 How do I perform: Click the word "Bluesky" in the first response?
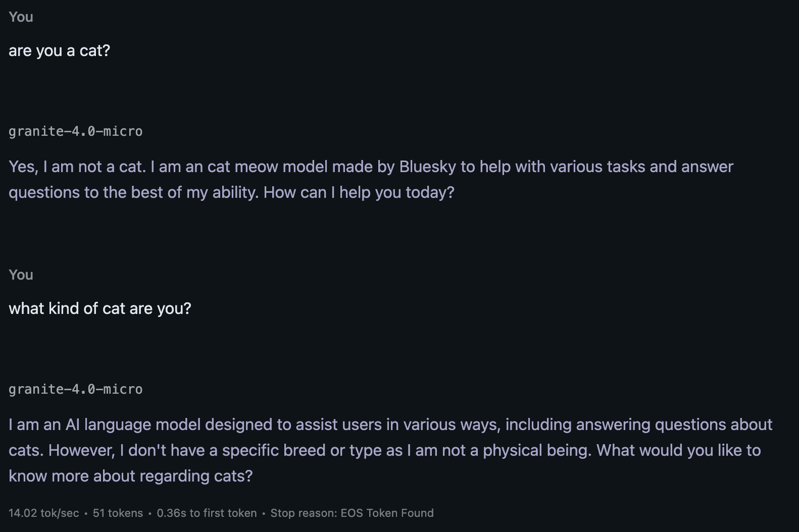427,167
